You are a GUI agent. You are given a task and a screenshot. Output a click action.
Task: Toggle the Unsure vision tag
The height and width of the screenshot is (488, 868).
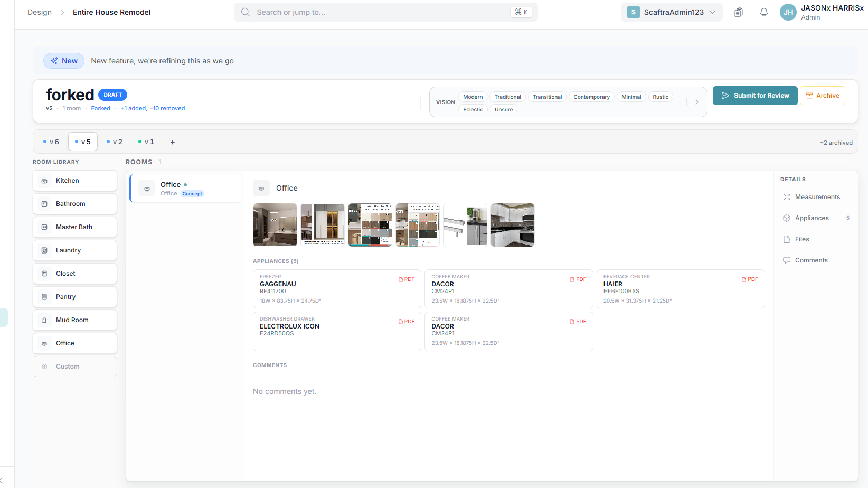coord(504,109)
